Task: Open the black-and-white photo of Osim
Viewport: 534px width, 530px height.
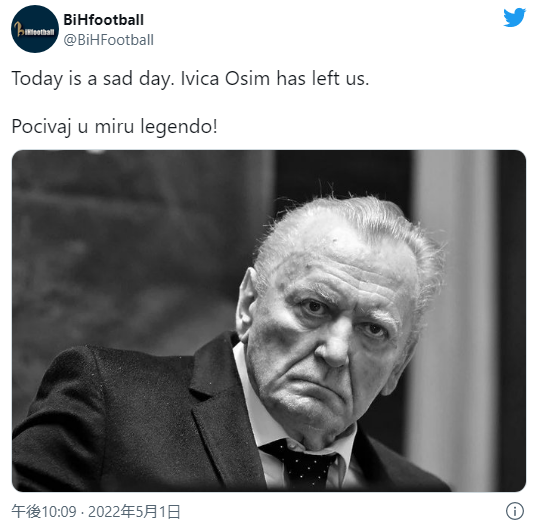Action: click(x=269, y=321)
